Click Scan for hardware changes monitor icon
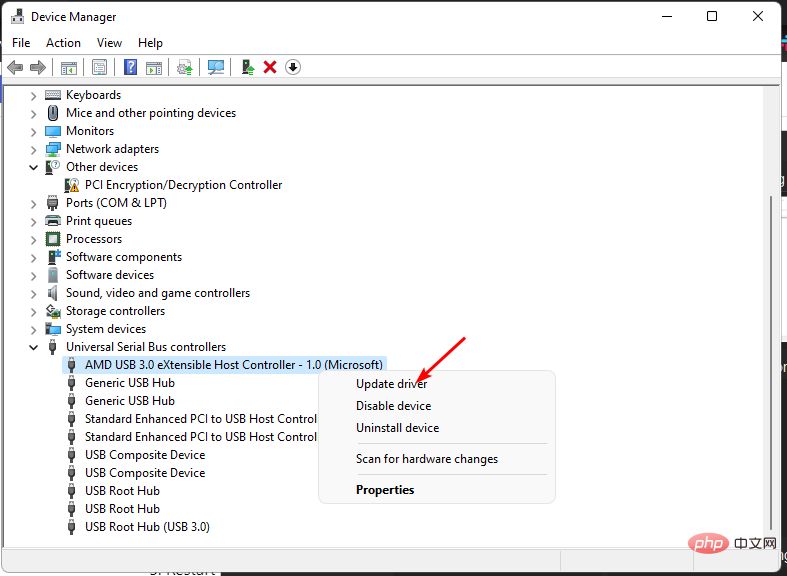The image size is (787, 576). [215, 67]
